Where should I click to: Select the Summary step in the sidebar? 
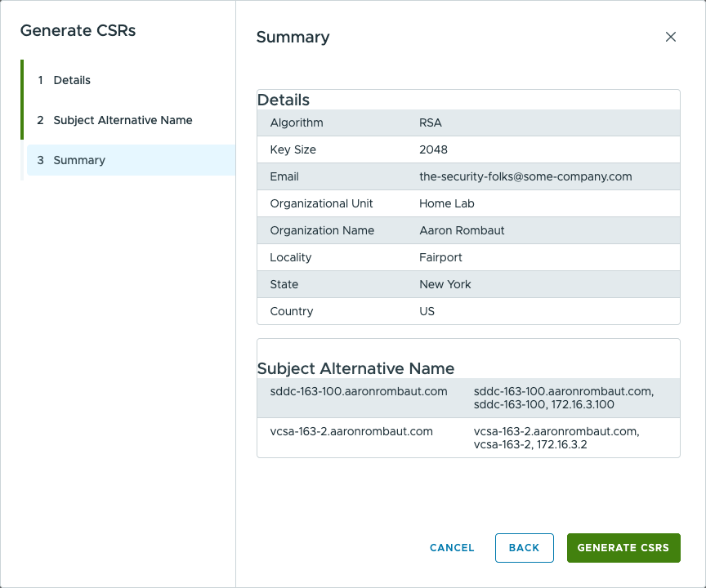coord(79,160)
